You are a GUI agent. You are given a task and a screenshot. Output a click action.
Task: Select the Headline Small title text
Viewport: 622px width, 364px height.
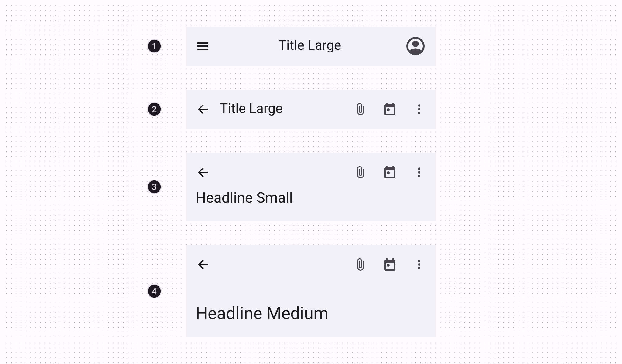pos(244,197)
